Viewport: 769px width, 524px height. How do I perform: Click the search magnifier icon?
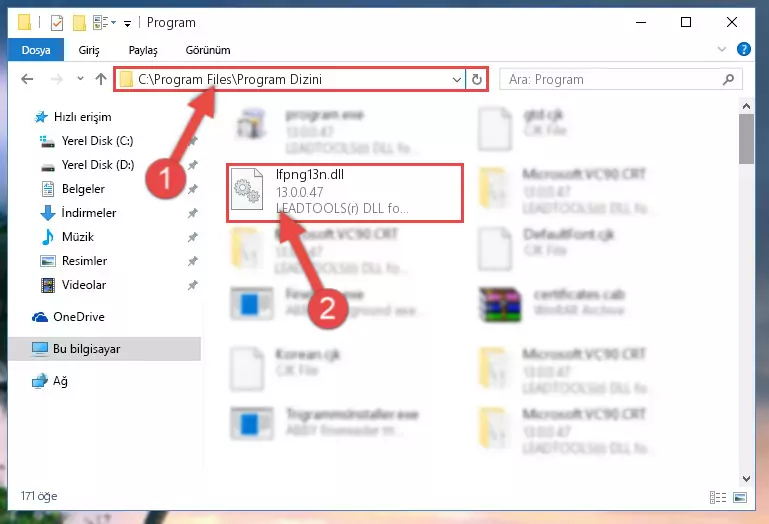coord(729,79)
